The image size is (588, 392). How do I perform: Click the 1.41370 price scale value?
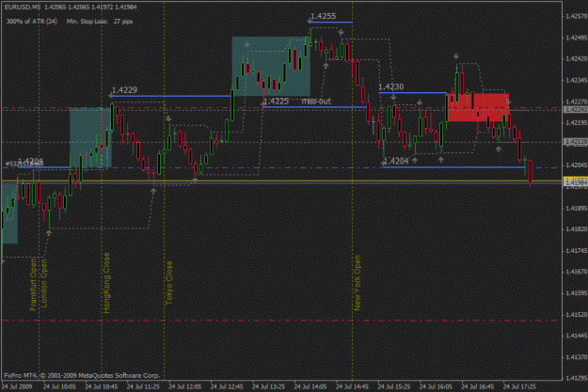pyautogui.click(x=577, y=357)
